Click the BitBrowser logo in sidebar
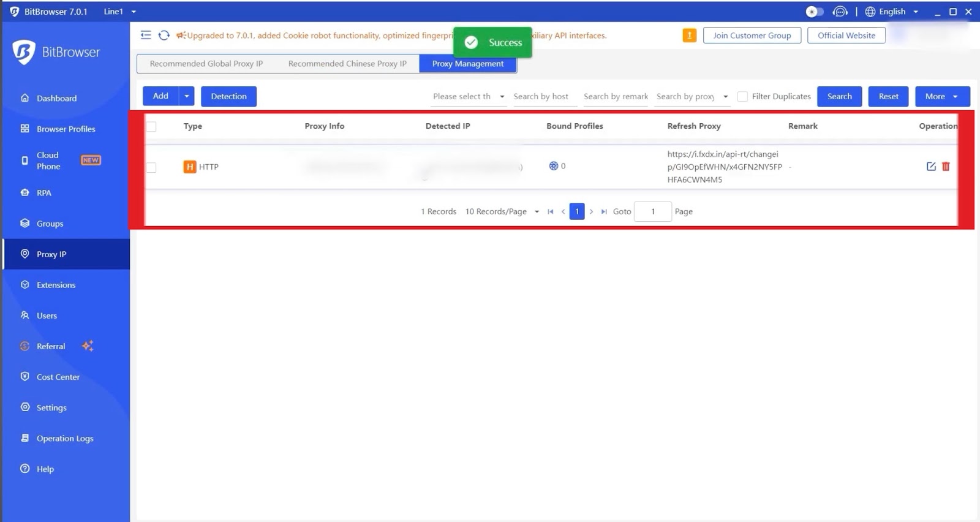The height and width of the screenshot is (522, 980). (24, 52)
